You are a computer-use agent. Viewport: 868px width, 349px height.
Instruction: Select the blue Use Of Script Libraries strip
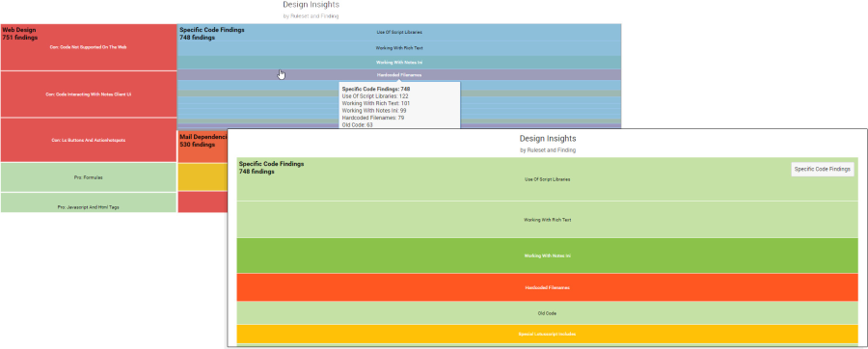pyautogui.click(x=399, y=32)
